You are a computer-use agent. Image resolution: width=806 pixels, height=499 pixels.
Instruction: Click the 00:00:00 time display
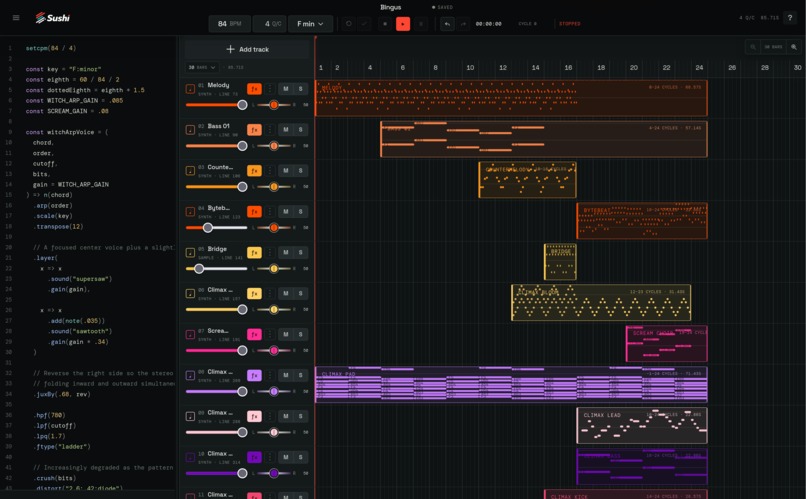[488, 24]
